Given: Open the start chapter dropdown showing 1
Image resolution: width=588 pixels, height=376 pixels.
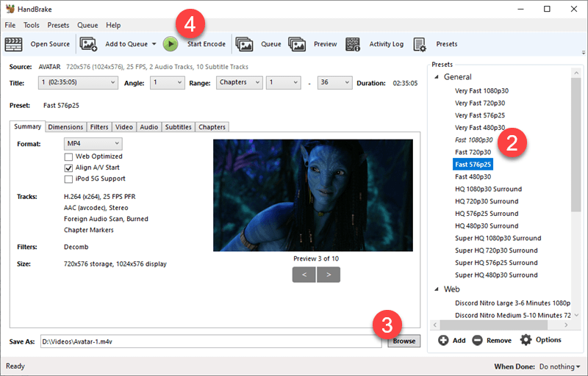Looking at the screenshot, I should [284, 83].
